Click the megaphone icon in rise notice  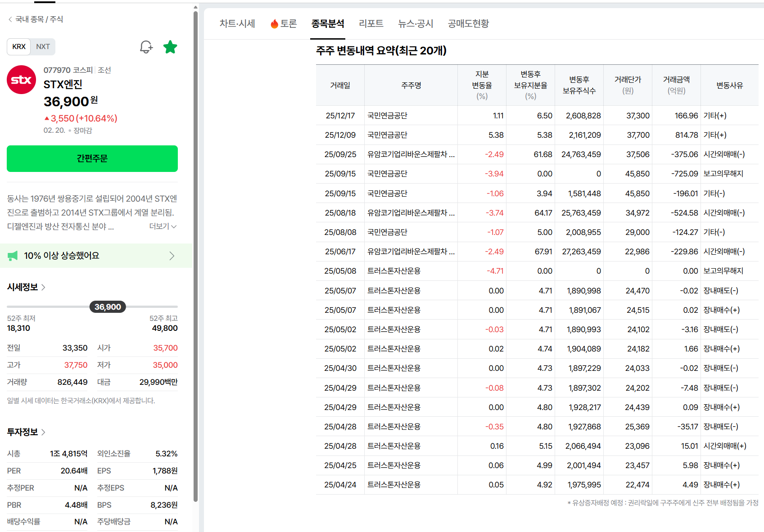(13, 256)
